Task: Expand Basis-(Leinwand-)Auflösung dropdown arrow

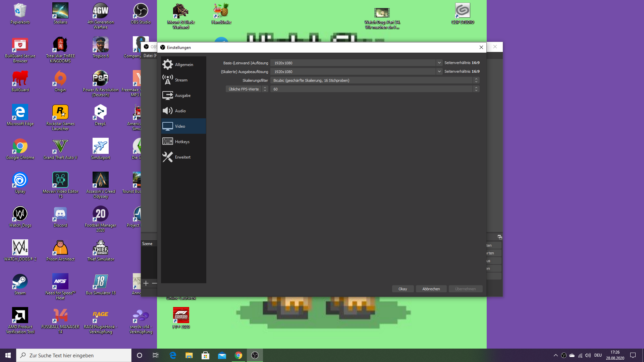Action: 439,63
